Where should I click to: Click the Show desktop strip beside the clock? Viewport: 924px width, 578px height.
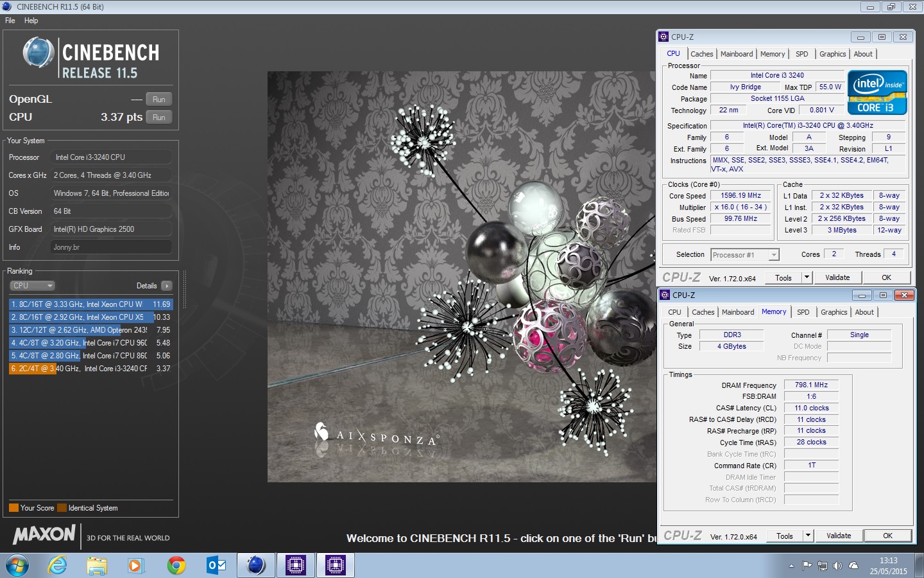coord(919,566)
